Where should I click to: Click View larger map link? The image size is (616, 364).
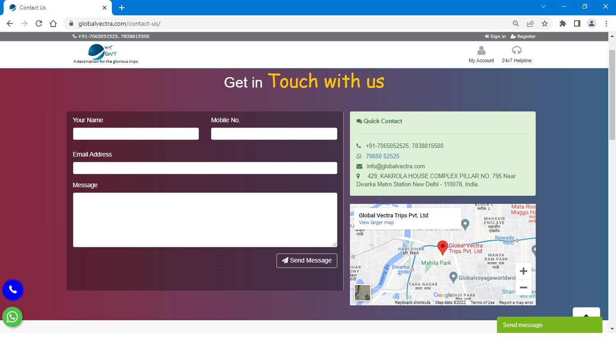[x=376, y=222]
